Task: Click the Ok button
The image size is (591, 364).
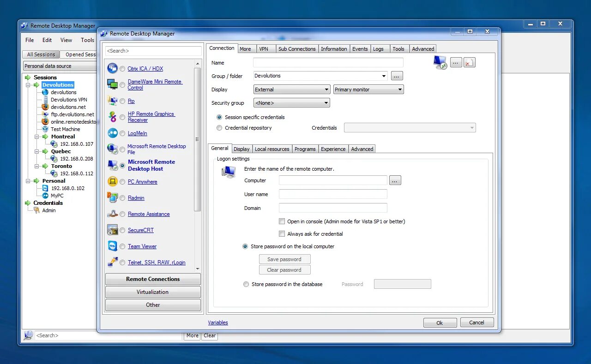Action: [x=440, y=323]
